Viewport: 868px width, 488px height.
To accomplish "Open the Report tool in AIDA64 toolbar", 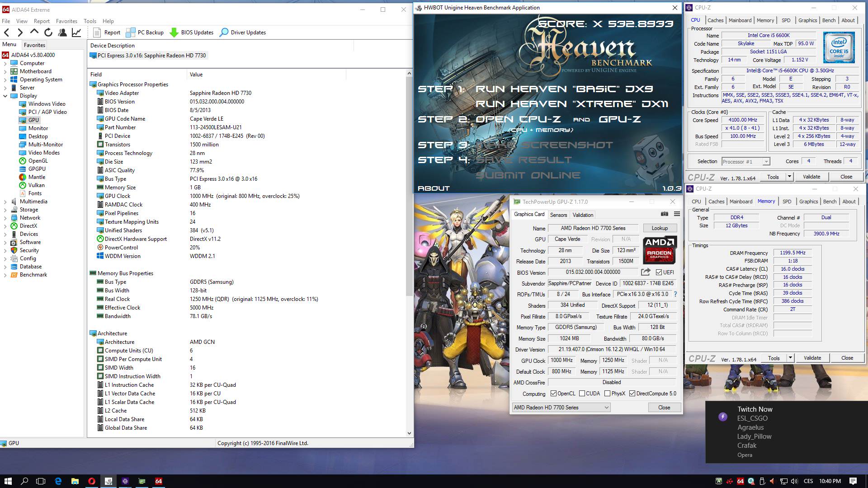I will point(107,32).
